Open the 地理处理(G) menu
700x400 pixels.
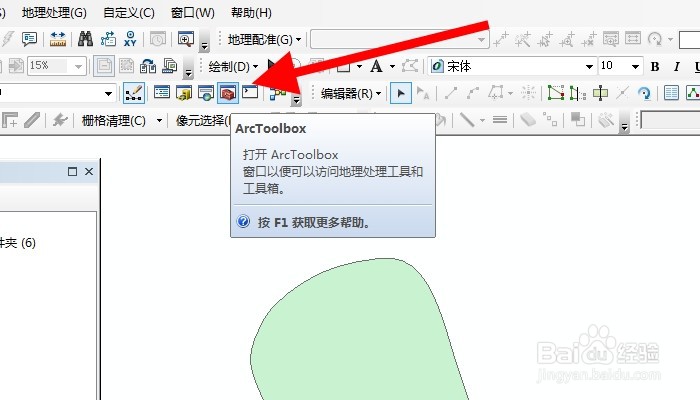coord(54,12)
